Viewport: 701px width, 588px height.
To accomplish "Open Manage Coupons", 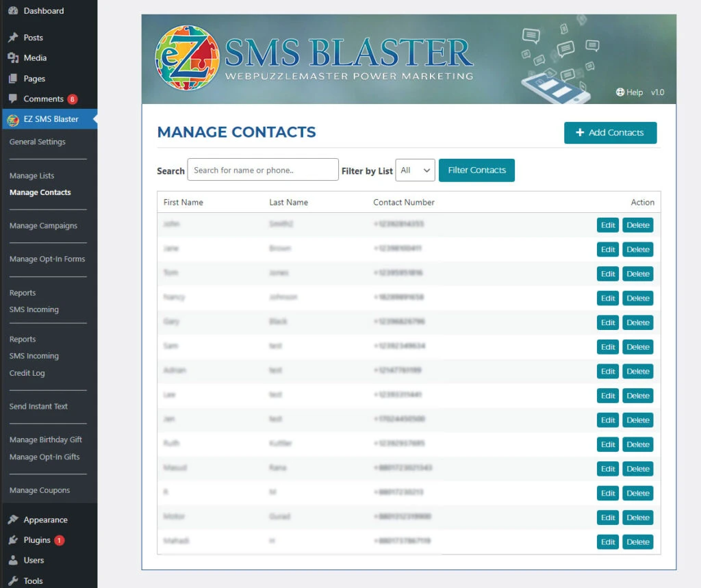I will [40, 490].
